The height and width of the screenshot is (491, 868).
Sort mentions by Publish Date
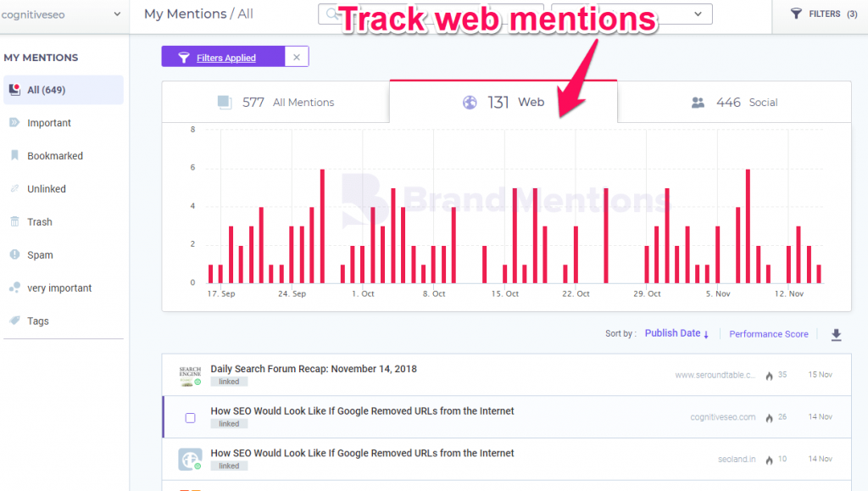pos(676,333)
